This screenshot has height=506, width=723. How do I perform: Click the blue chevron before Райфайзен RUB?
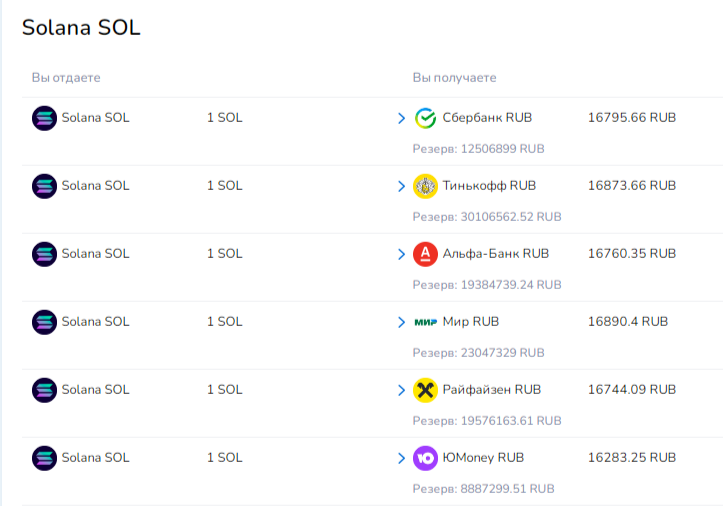pos(401,390)
